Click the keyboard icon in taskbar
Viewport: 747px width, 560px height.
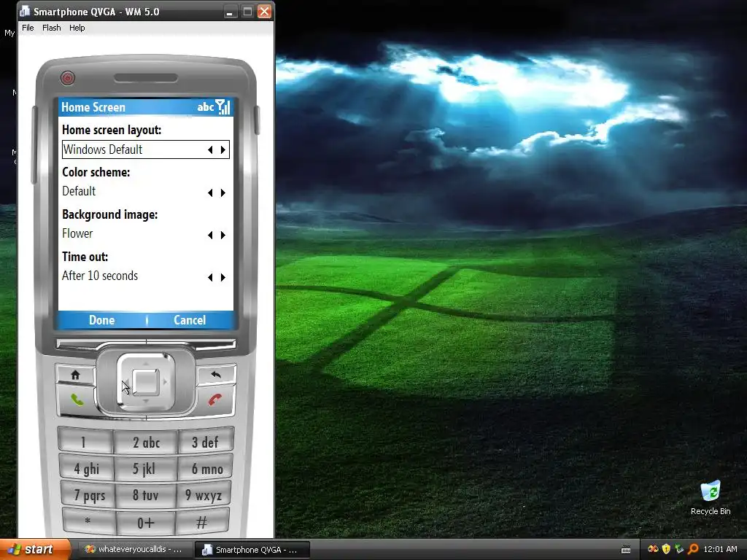pyautogui.click(x=626, y=550)
